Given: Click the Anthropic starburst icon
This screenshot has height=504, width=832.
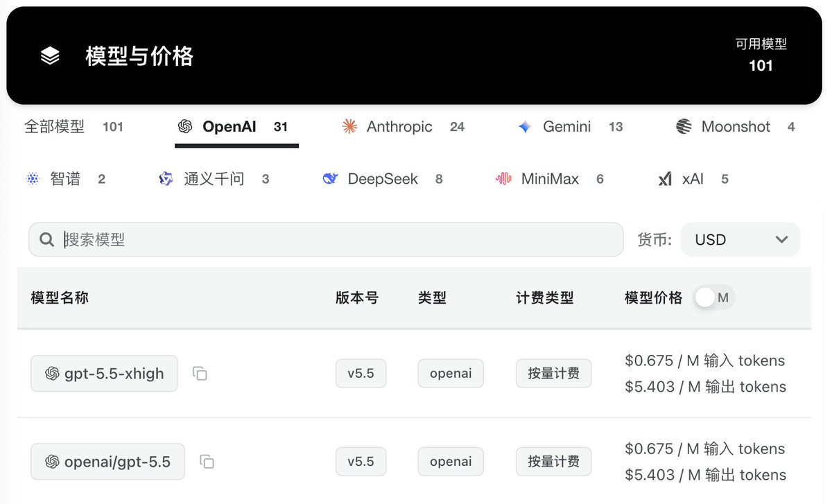Looking at the screenshot, I should pyautogui.click(x=349, y=126).
